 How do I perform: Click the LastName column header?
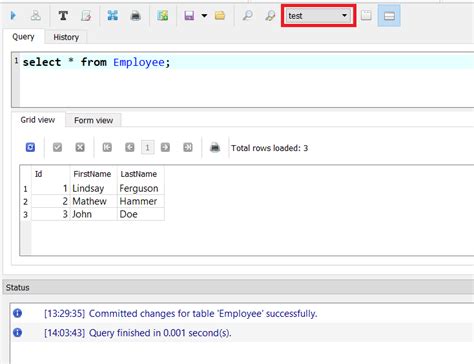tap(141, 174)
